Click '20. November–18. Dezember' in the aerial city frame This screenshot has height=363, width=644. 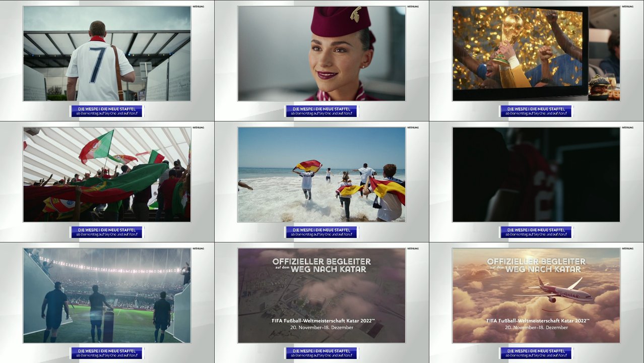point(321,328)
